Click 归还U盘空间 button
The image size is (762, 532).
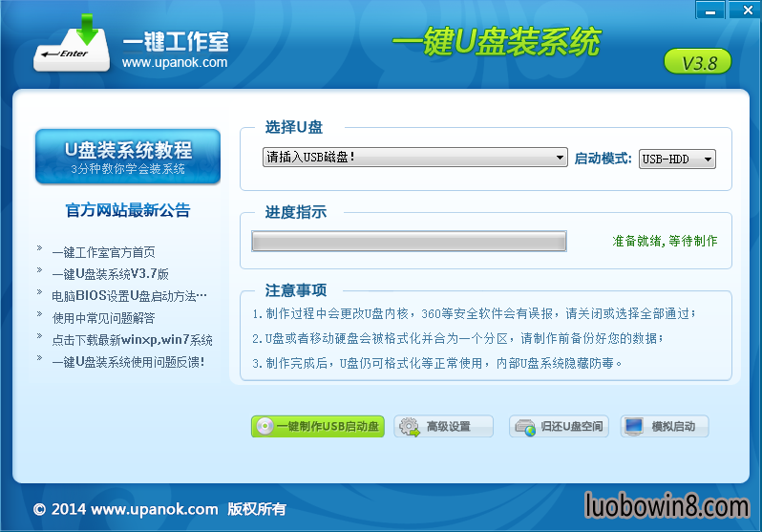pyautogui.click(x=559, y=427)
